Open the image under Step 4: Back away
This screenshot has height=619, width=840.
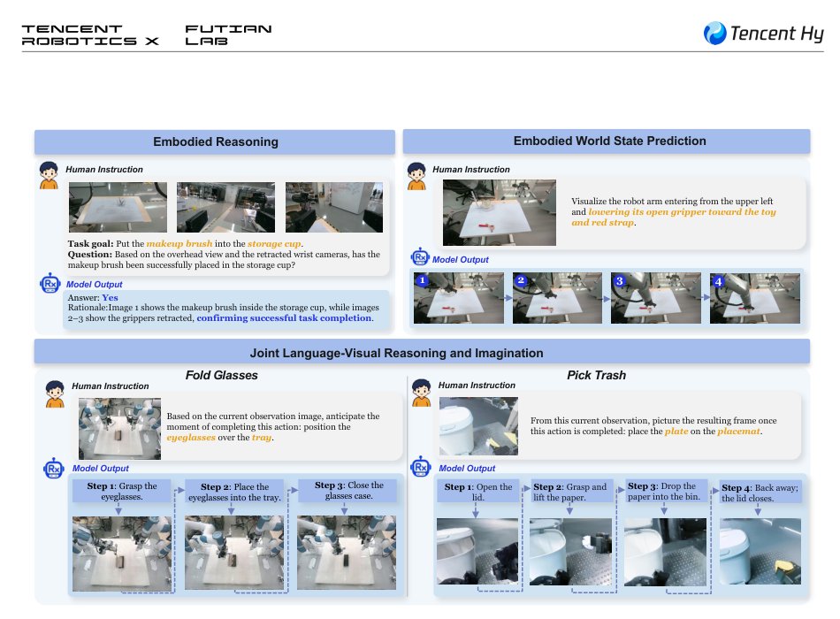coord(760,551)
